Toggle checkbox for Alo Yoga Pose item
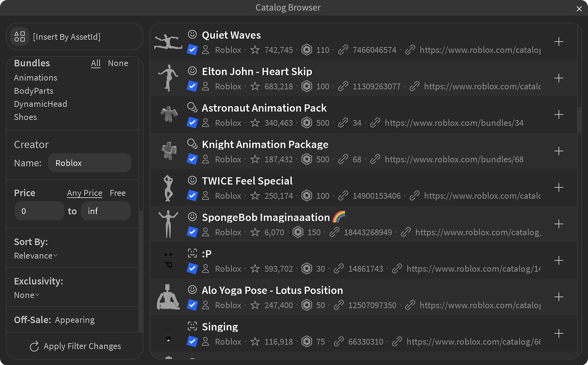Screen dimensions: 588x365 pos(192,305)
